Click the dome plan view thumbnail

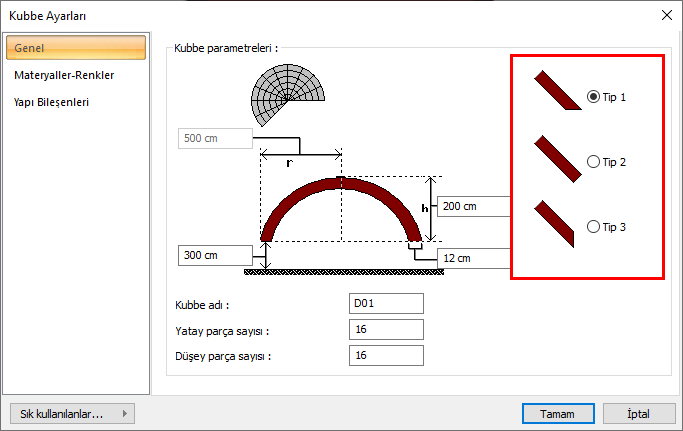tap(288, 95)
